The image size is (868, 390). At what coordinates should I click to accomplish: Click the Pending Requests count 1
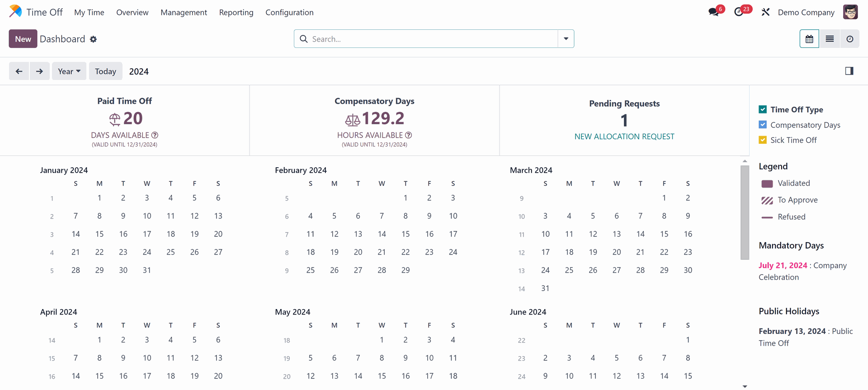(624, 120)
